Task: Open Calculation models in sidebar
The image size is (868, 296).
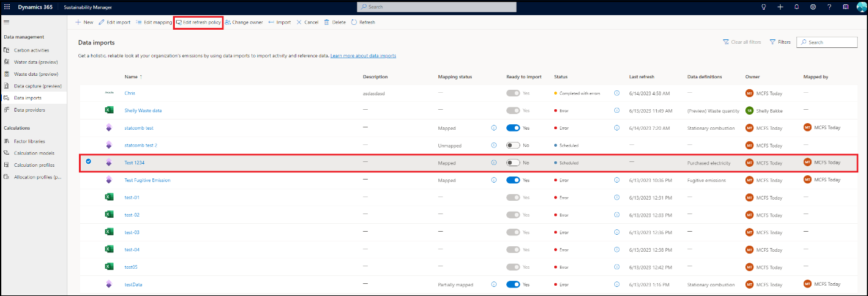Action: (x=33, y=153)
